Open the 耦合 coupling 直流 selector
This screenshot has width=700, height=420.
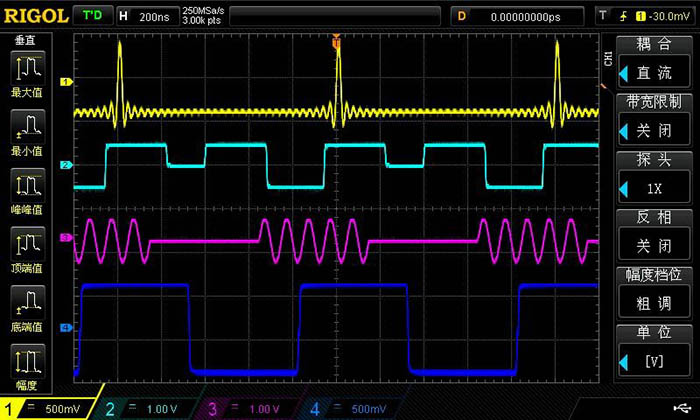pos(655,72)
